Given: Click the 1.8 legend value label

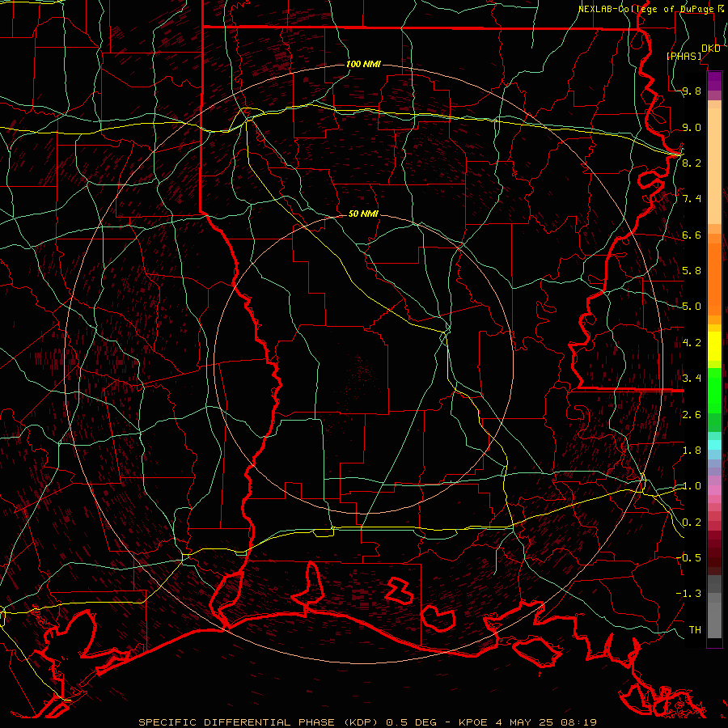Looking at the screenshot, I should pyautogui.click(x=692, y=451).
